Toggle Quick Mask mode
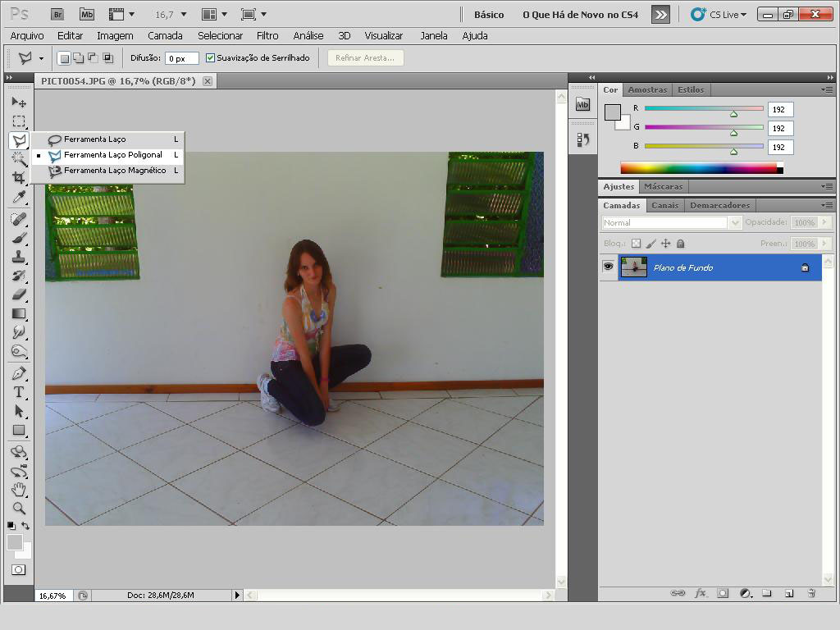This screenshot has height=630, width=840. click(x=19, y=569)
